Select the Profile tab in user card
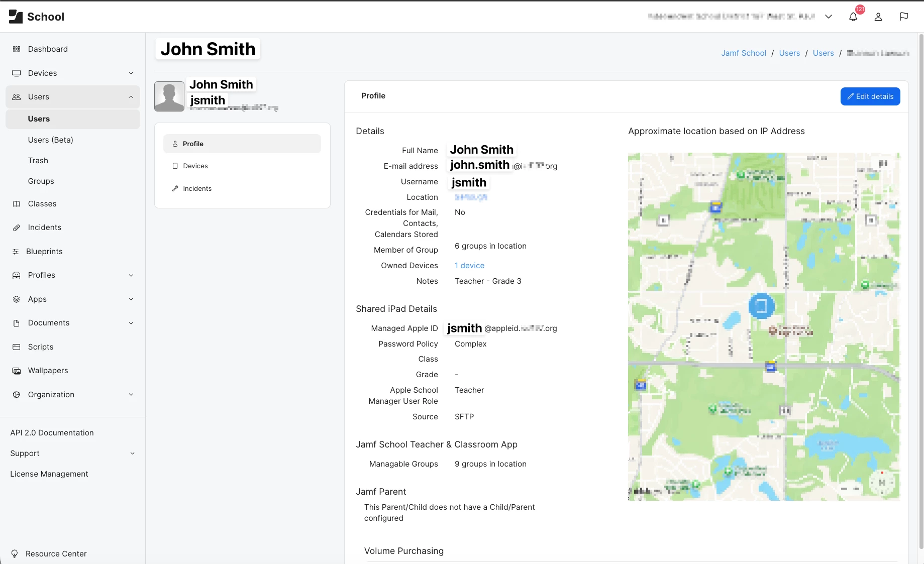Viewport: 924px width, 564px height. [242, 144]
